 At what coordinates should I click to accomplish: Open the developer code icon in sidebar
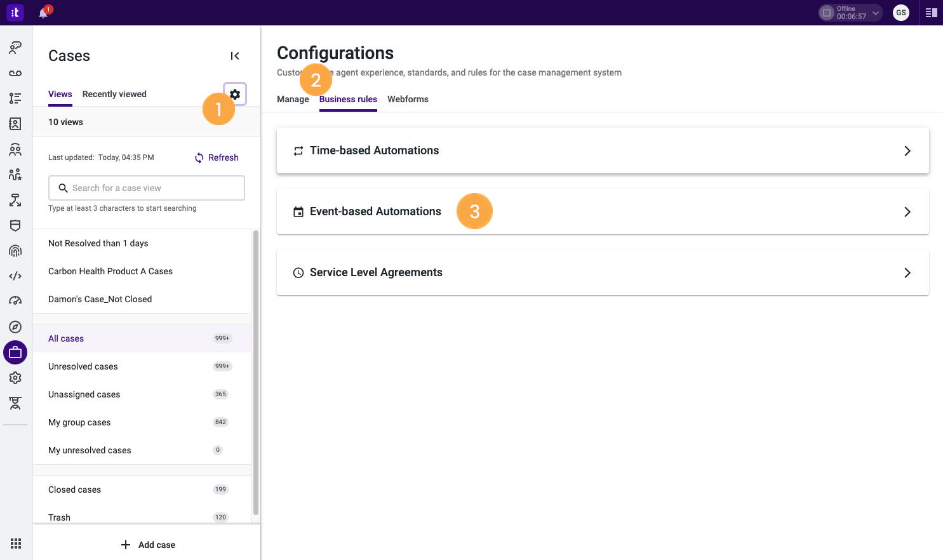pyautogui.click(x=15, y=276)
